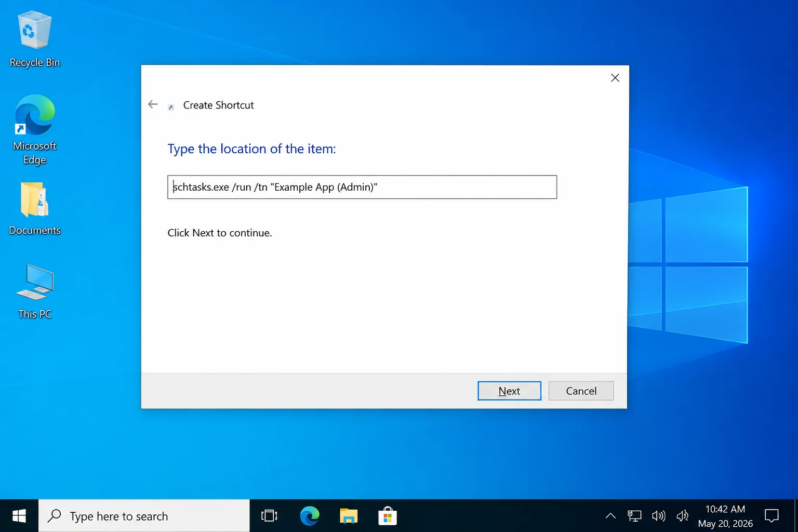Click into the item location text box
The width and height of the screenshot is (798, 532).
tap(362, 187)
